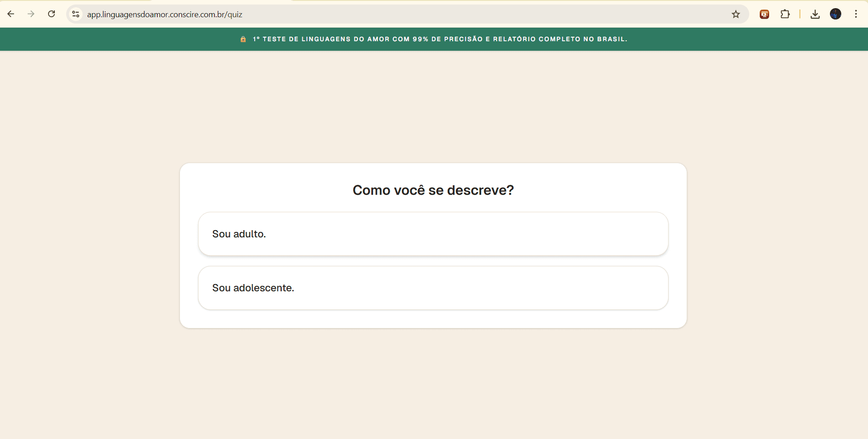Navigate back to the previous page
This screenshot has width=868, height=439.
(x=11, y=14)
